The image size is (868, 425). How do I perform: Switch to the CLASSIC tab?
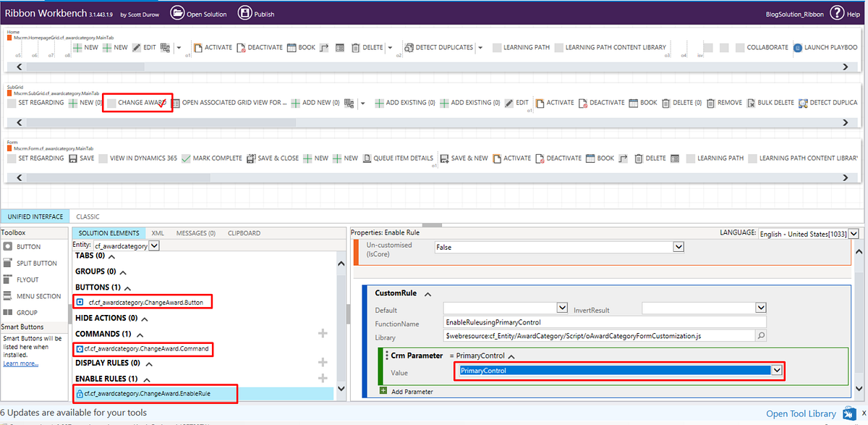click(88, 216)
